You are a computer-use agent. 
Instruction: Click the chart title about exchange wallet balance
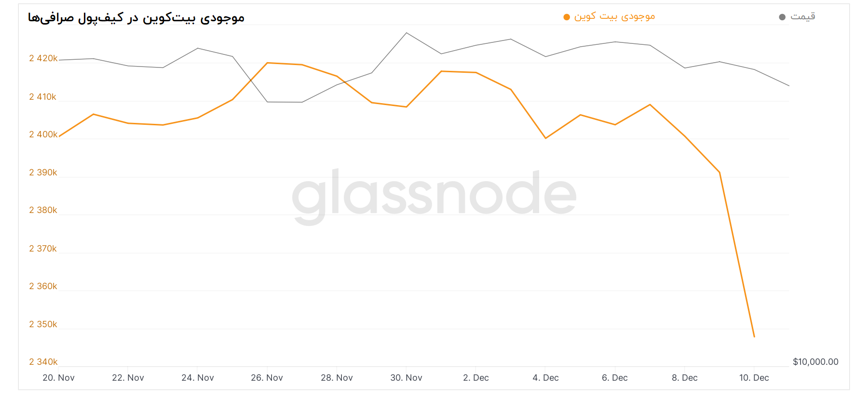point(136,18)
